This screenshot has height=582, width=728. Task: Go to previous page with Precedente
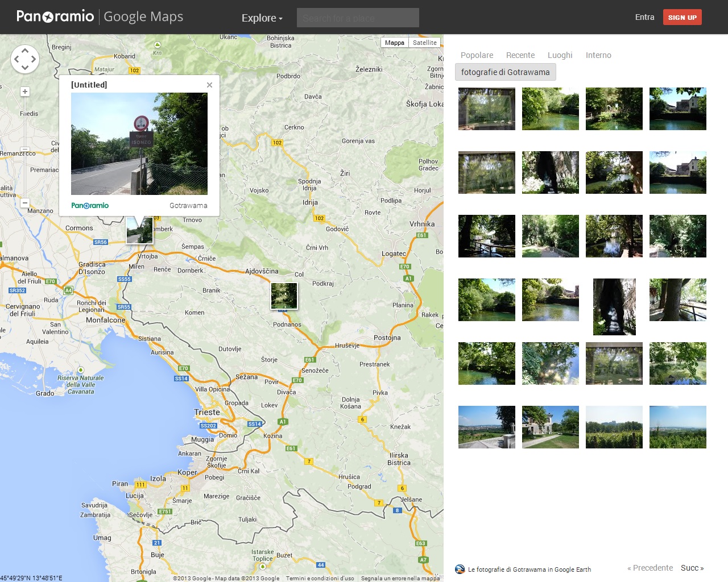pyautogui.click(x=650, y=568)
